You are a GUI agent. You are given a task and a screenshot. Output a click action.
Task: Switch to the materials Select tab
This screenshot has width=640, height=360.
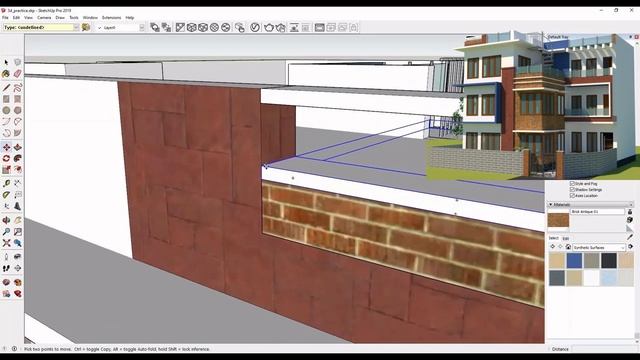pos(553,238)
